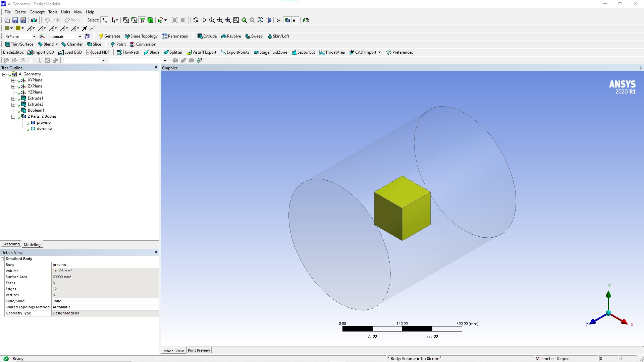Click the face color swatch dropdown
The width and height of the screenshot is (644, 362).
(8, 28)
